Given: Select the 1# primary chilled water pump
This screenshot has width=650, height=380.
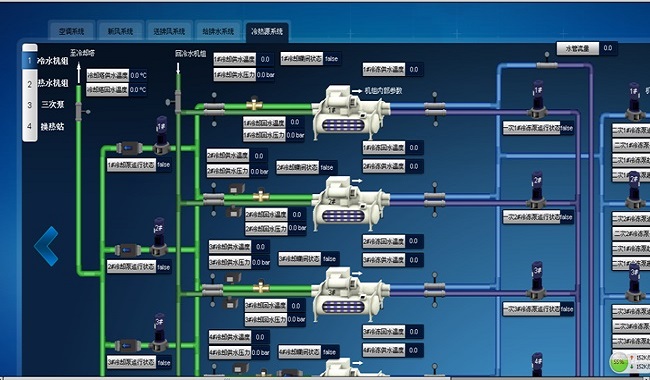Looking at the screenshot, I should (x=538, y=99).
